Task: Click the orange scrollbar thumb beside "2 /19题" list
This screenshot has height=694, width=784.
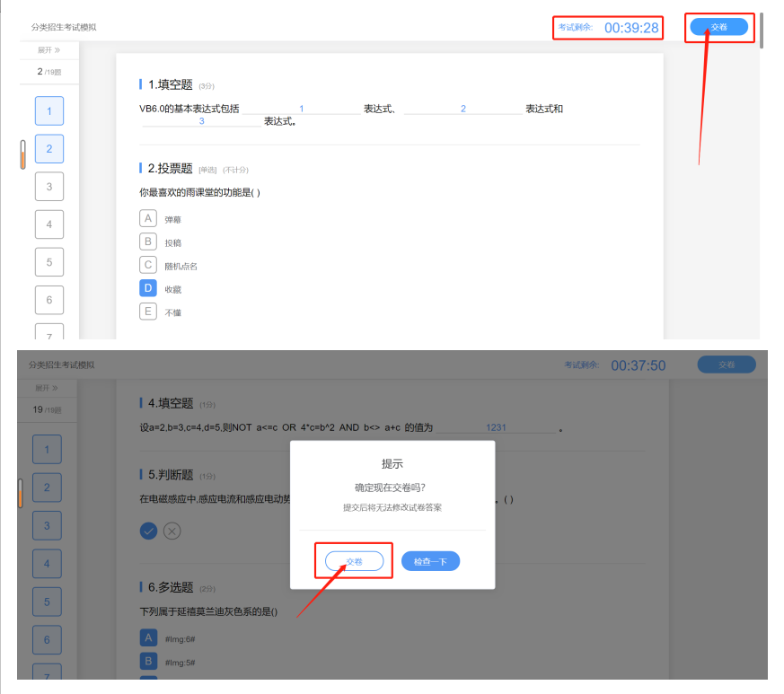Action: [x=23, y=154]
